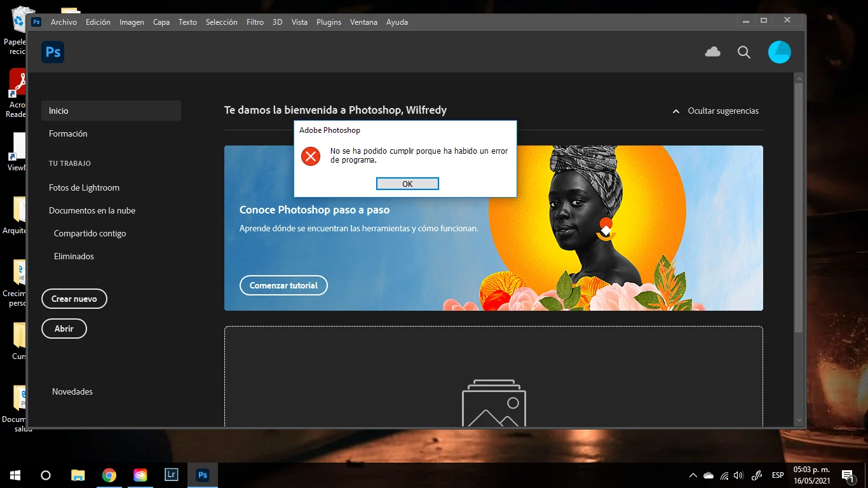Open the Filtro menu
Screen dimensions: 868x488
click(x=255, y=22)
